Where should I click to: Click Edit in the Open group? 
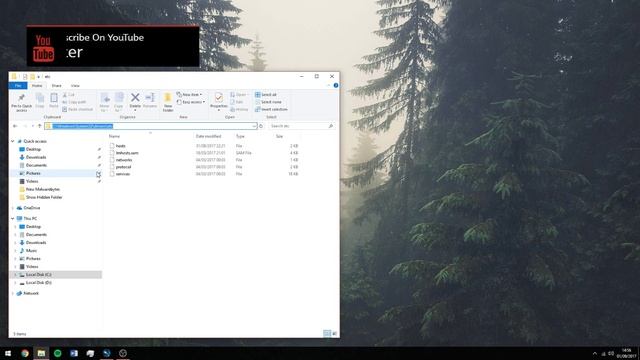pyautogui.click(x=237, y=102)
